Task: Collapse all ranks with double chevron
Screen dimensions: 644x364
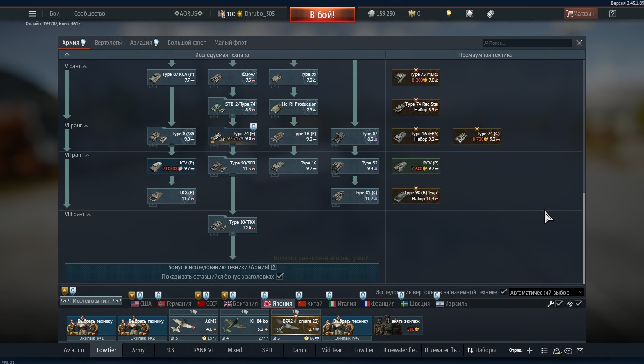Action: pos(67,55)
